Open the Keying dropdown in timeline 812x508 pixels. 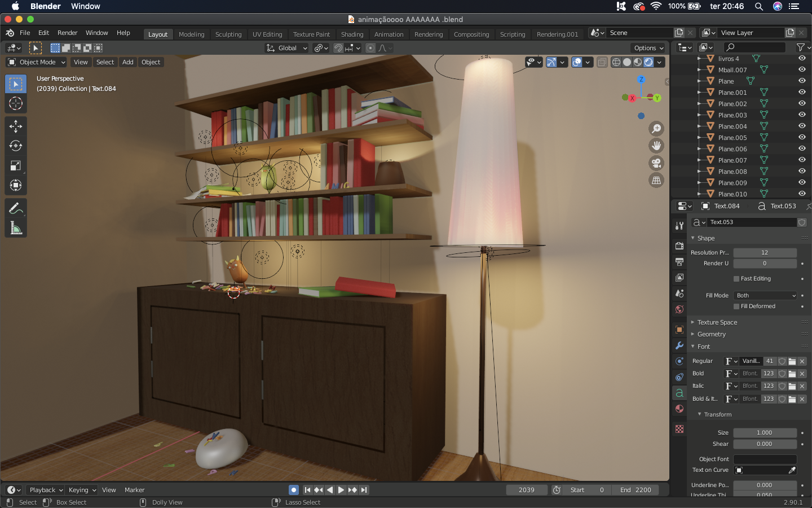pyautogui.click(x=82, y=490)
